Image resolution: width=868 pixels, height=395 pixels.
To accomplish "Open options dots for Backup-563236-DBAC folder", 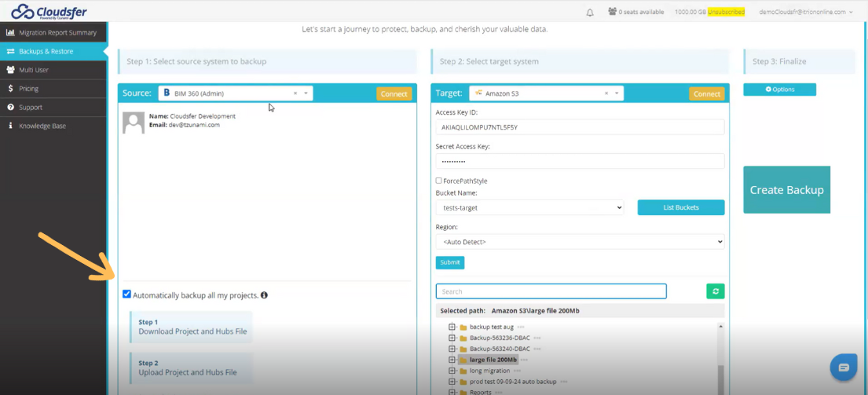I will (x=537, y=338).
